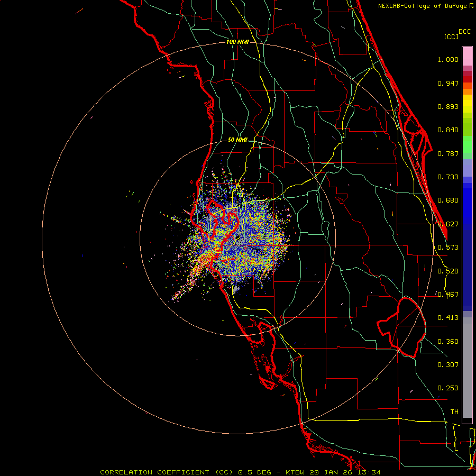This screenshot has width=476, height=476.
Task: Select the 0.573 color scale value
Action: [448, 248]
